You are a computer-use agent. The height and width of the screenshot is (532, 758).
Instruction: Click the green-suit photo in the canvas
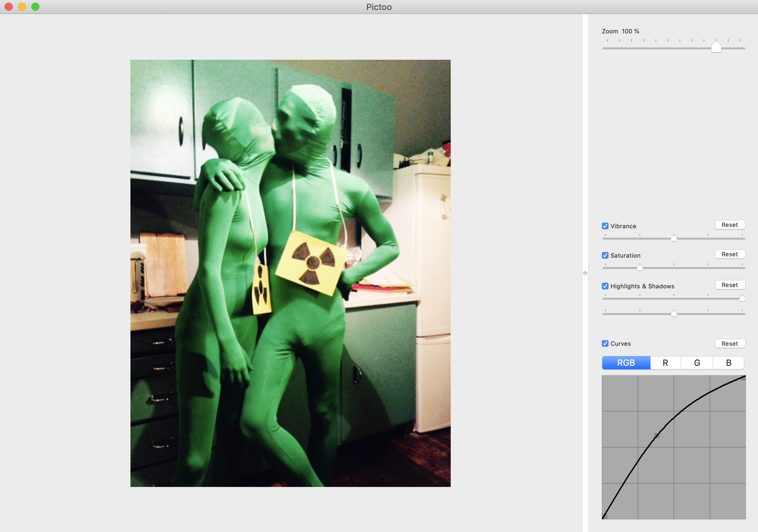click(x=290, y=273)
